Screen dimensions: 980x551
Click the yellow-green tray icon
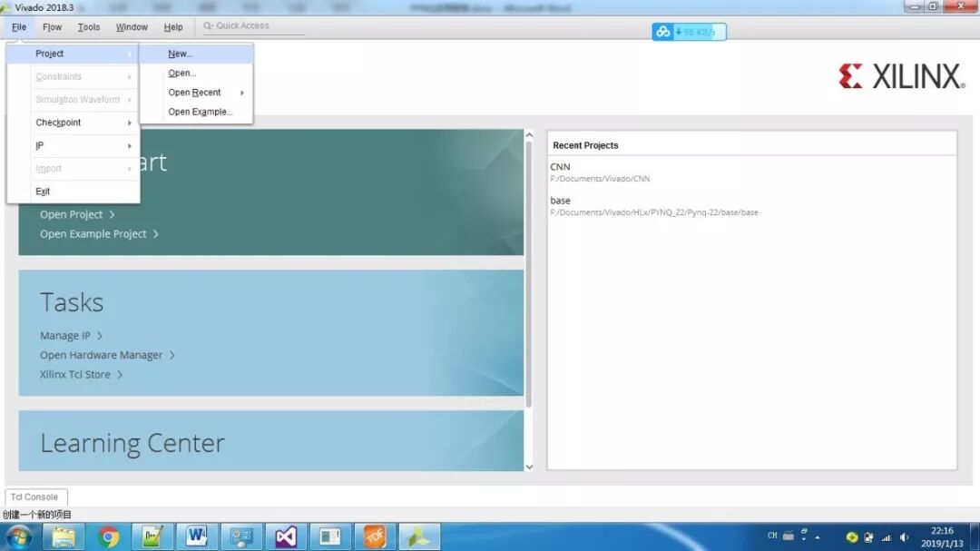[x=852, y=537]
